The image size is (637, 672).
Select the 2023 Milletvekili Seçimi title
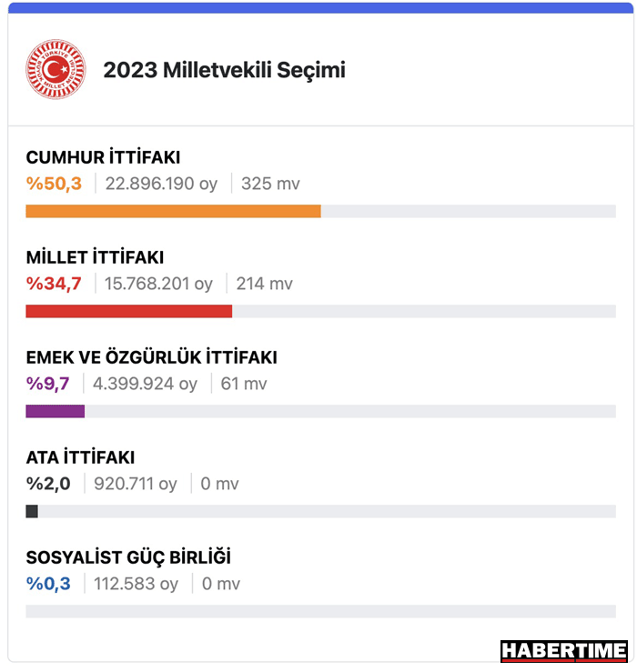click(224, 70)
